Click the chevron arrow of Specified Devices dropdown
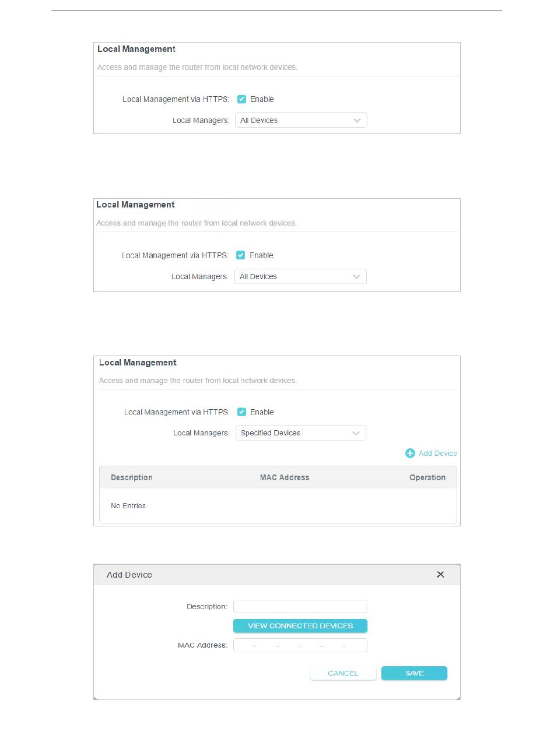The height and width of the screenshot is (756, 554). coord(356,433)
